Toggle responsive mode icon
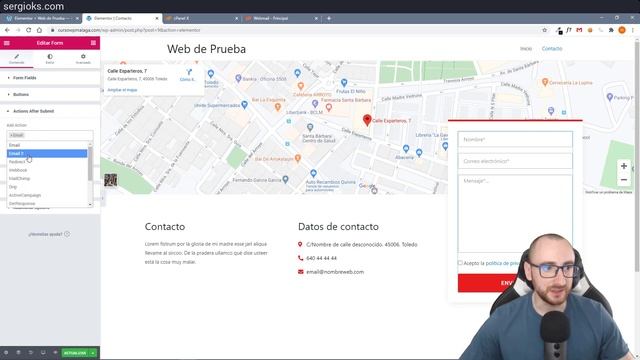Image resolution: width=640 pixels, height=360 pixels. pyautogui.click(x=43, y=352)
